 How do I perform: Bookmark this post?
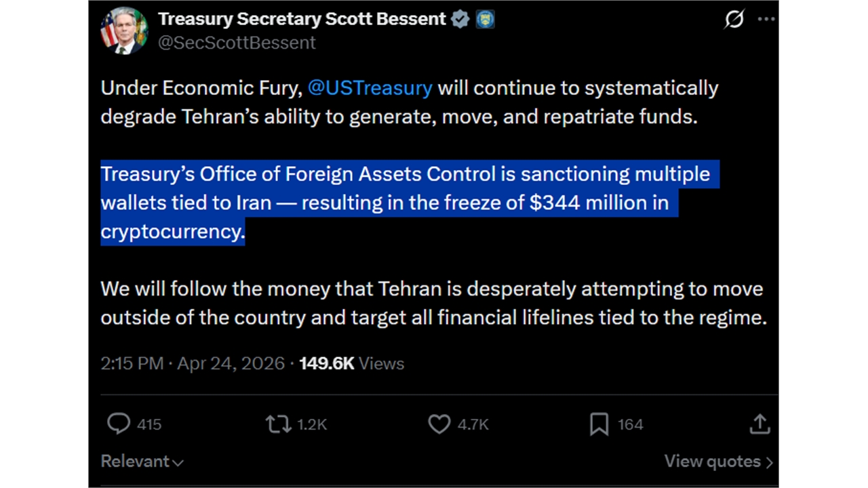tap(599, 424)
